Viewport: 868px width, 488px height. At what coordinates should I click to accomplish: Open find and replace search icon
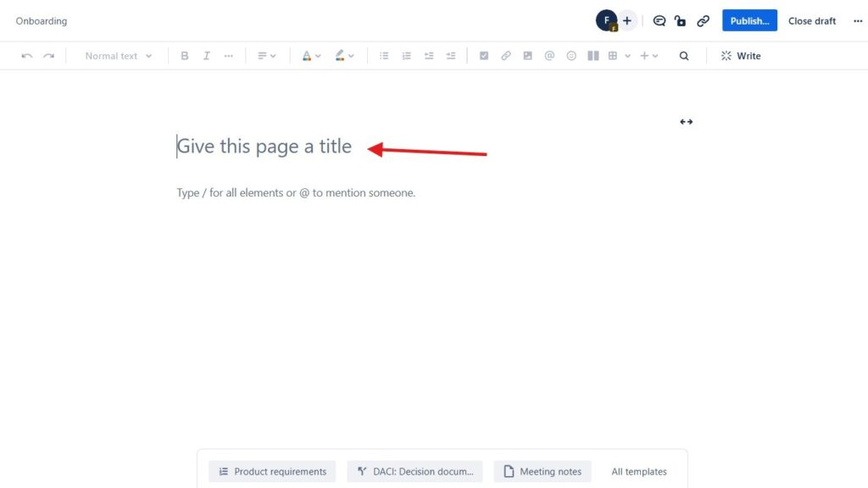tap(684, 56)
